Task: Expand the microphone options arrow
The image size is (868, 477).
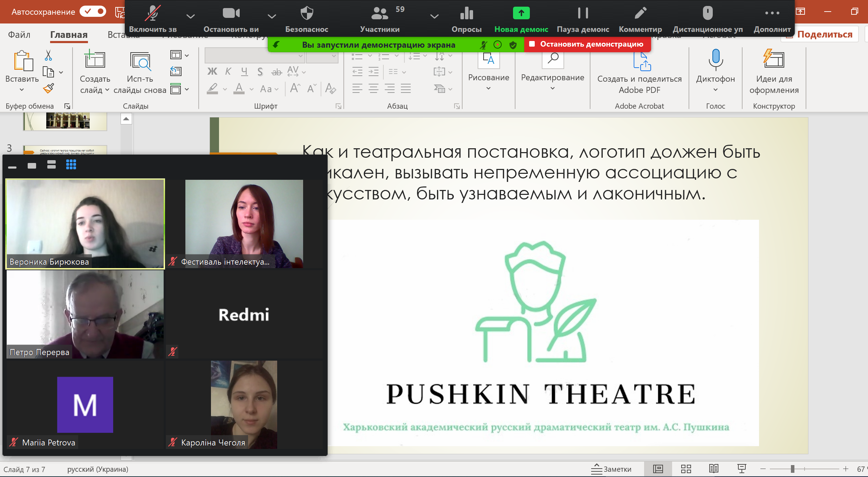Action: pos(190,16)
